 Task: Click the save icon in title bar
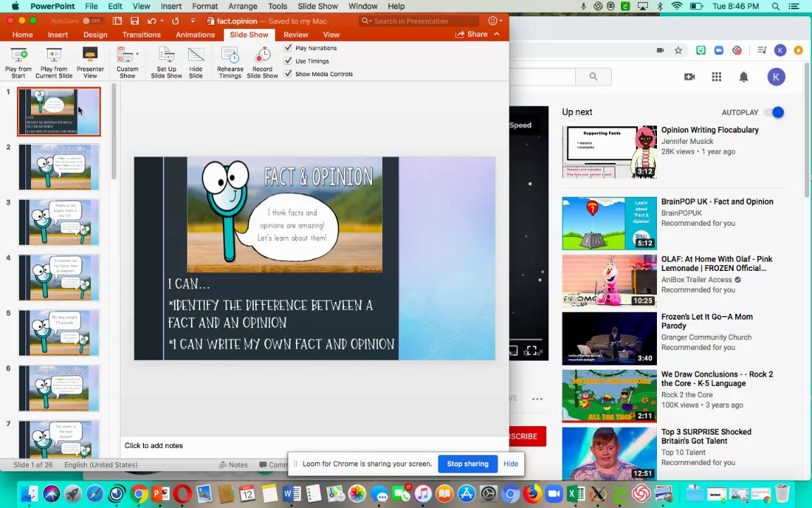tap(135, 20)
